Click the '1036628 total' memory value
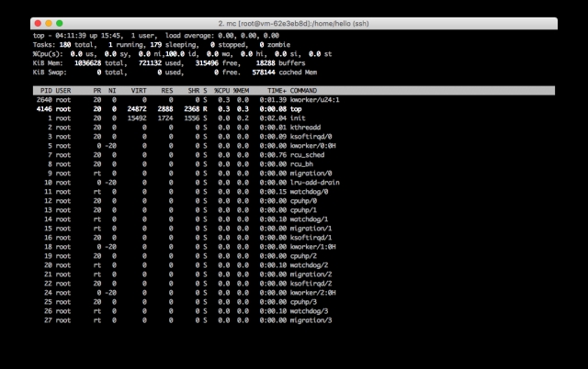588x369 pixels. [x=99, y=63]
